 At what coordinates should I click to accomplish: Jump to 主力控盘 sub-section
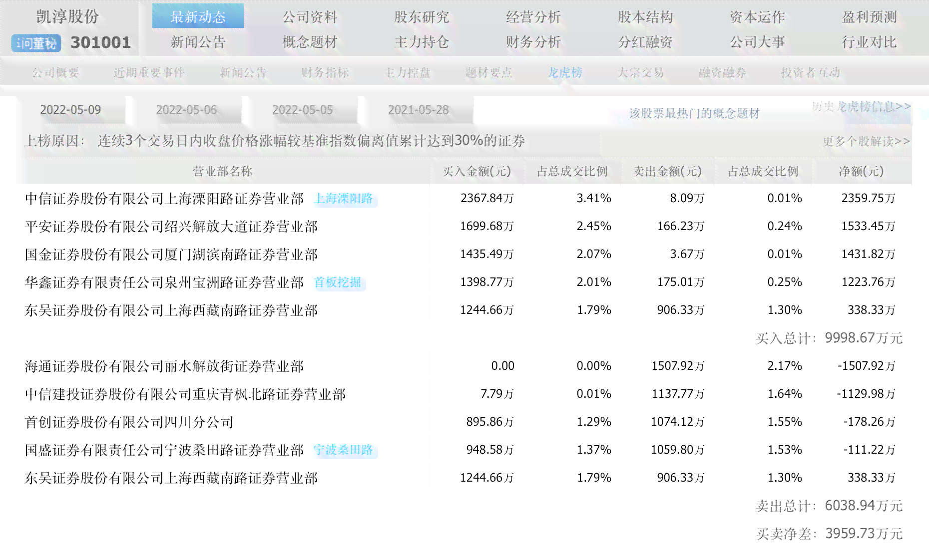pyautogui.click(x=407, y=73)
